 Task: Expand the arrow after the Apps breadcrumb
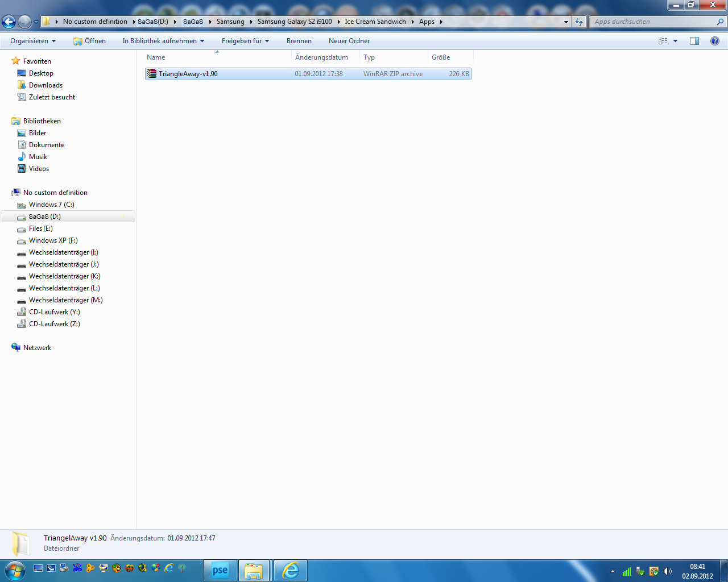pyautogui.click(x=441, y=22)
